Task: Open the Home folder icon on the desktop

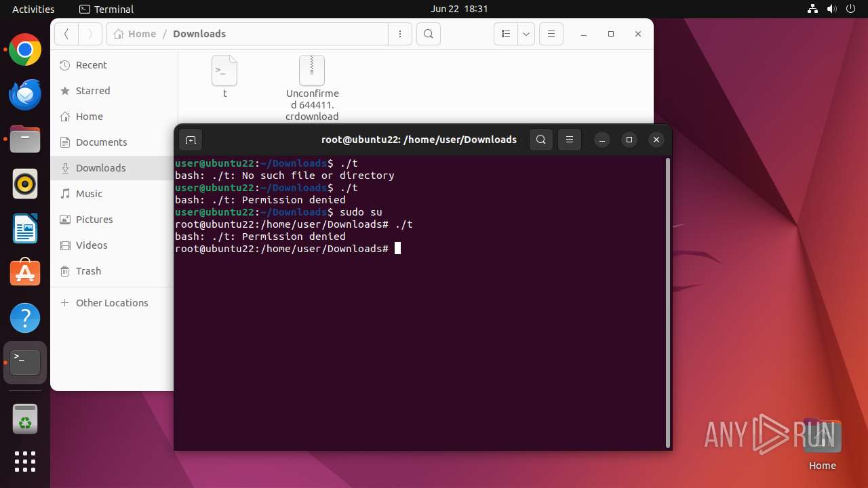Action: (822, 444)
